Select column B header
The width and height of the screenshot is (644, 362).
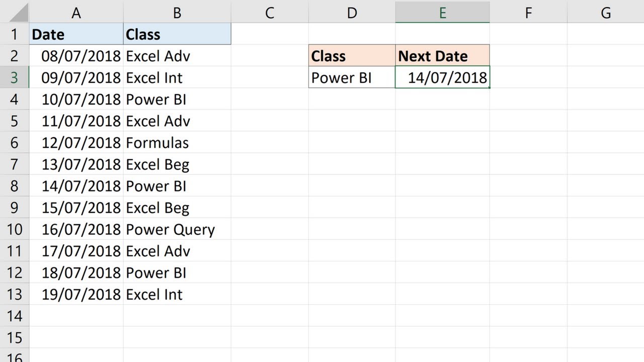pyautogui.click(x=177, y=13)
